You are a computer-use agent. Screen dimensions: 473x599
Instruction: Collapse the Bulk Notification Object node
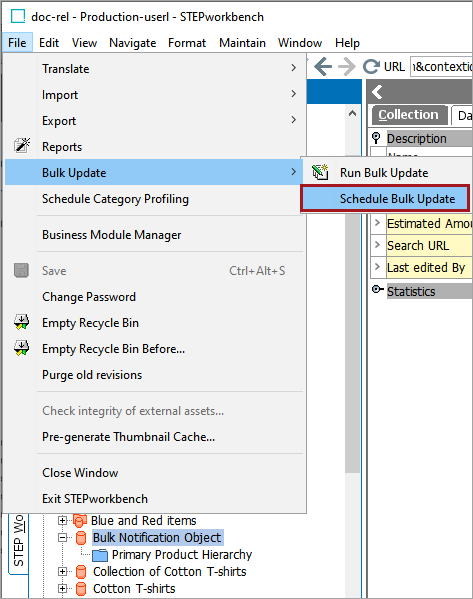click(62, 537)
